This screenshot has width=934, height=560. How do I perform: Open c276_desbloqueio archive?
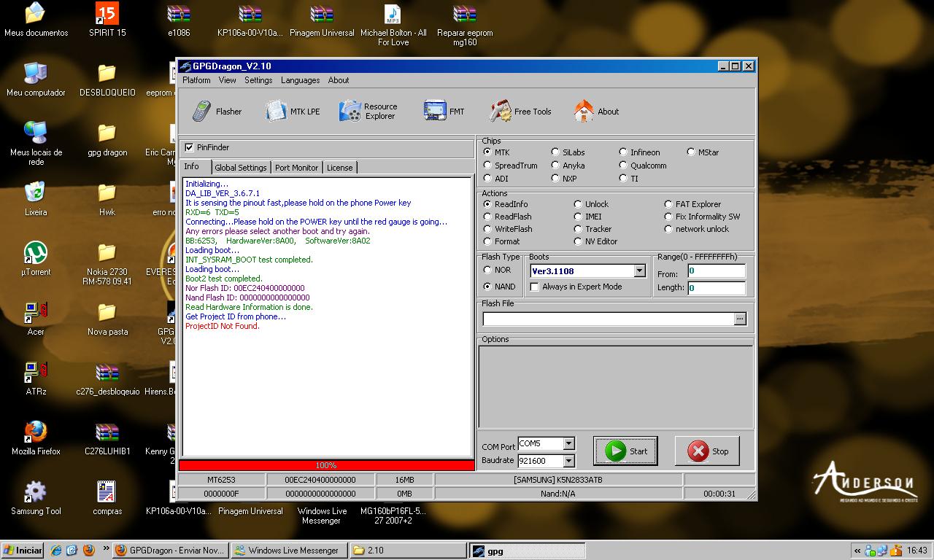tap(107, 379)
